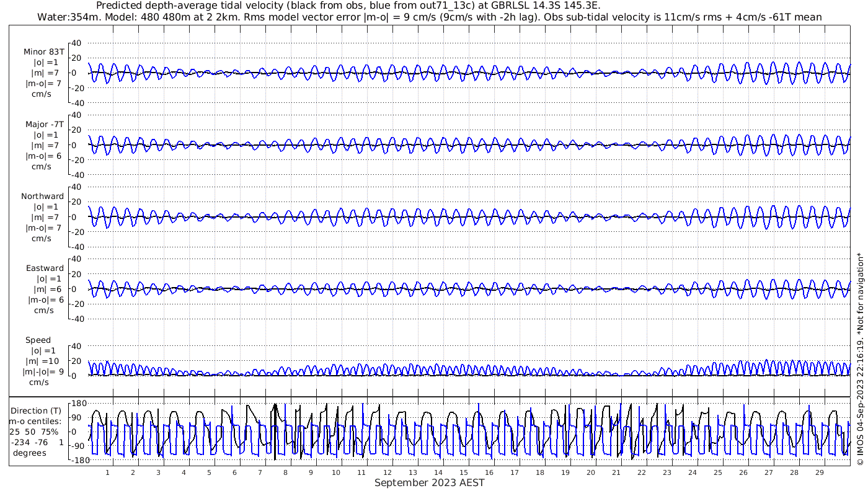Click date tick '29' on the time axis
This screenshot has width=868, height=496.
tap(819, 472)
